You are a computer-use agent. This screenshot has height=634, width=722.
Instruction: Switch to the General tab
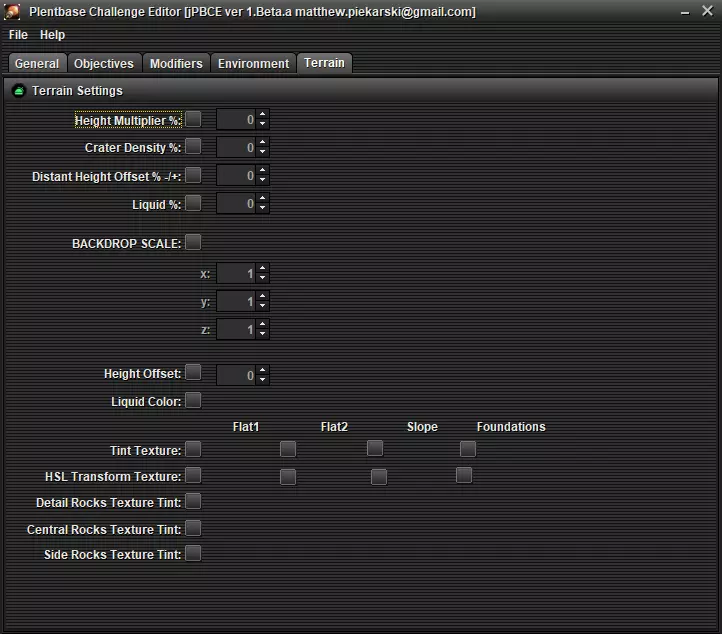point(37,63)
